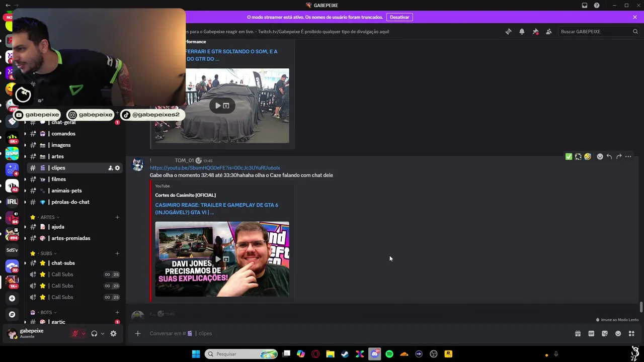Explore discoverable servers compass icon
The height and width of the screenshot is (362, 644).
pos(12,314)
